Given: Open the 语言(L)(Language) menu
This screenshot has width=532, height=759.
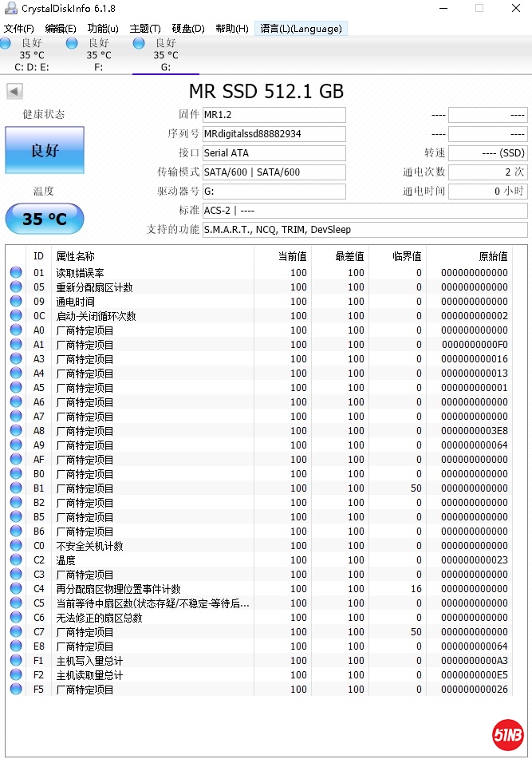Looking at the screenshot, I should tap(301, 29).
